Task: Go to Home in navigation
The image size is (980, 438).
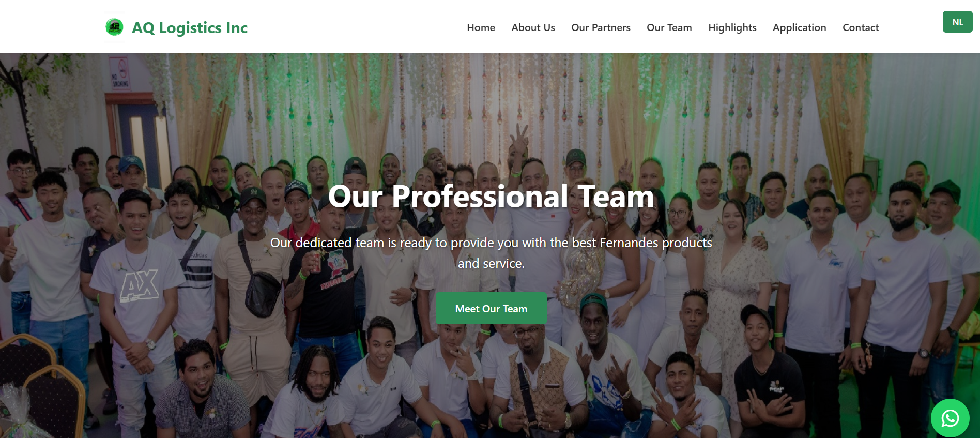Action: click(481, 27)
